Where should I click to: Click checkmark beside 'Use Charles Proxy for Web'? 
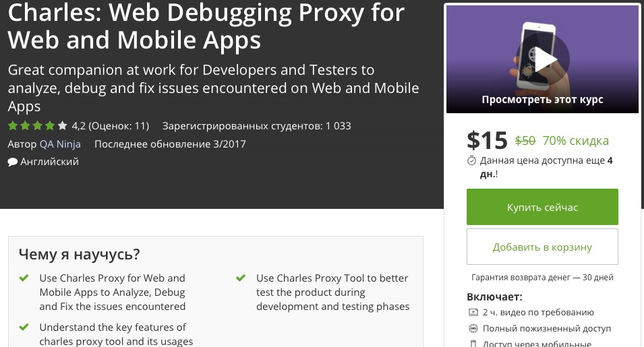[24, 278]
